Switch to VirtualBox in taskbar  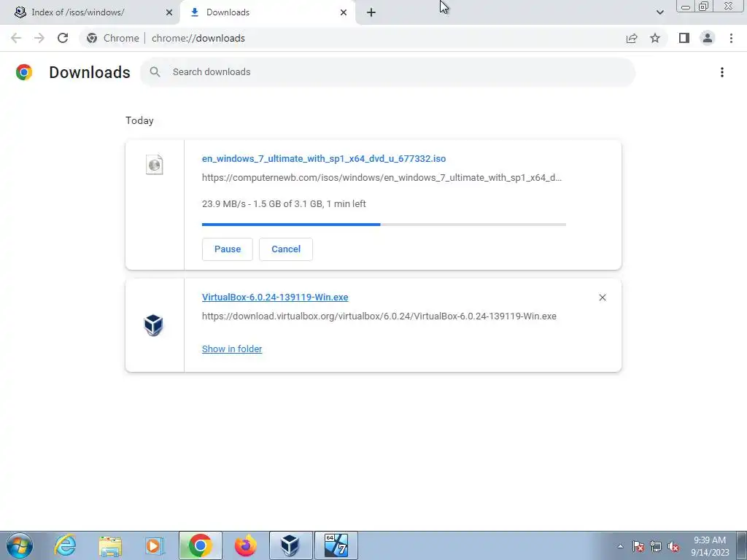[290, 545]
